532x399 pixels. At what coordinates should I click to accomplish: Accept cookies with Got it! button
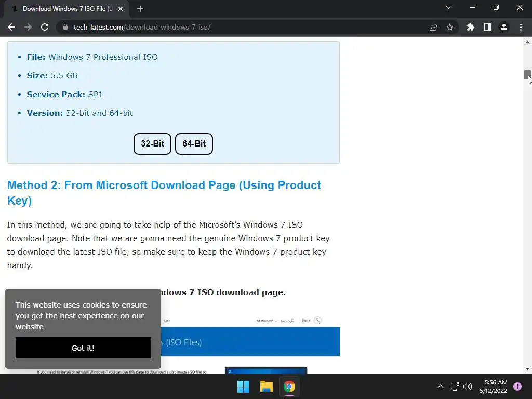(x=83, y=348)
